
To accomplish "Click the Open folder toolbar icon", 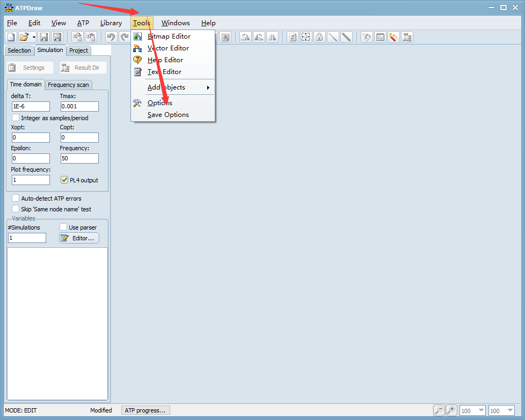I will coord(24,37).
